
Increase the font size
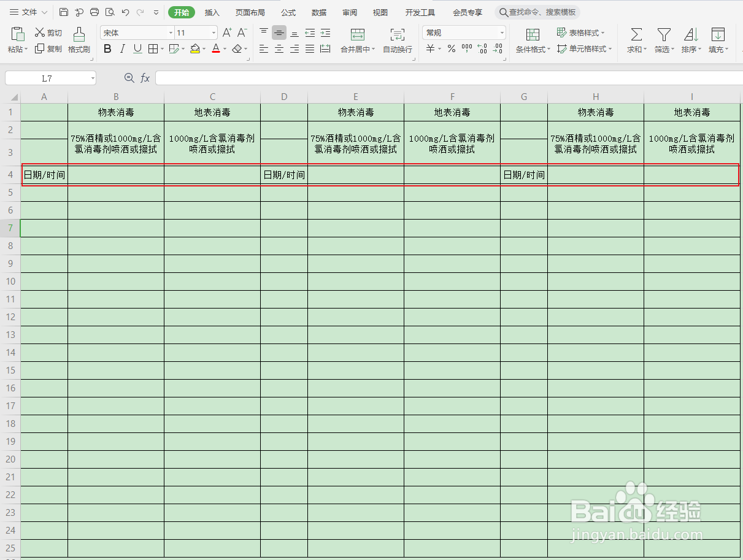(x=227, y=33)
